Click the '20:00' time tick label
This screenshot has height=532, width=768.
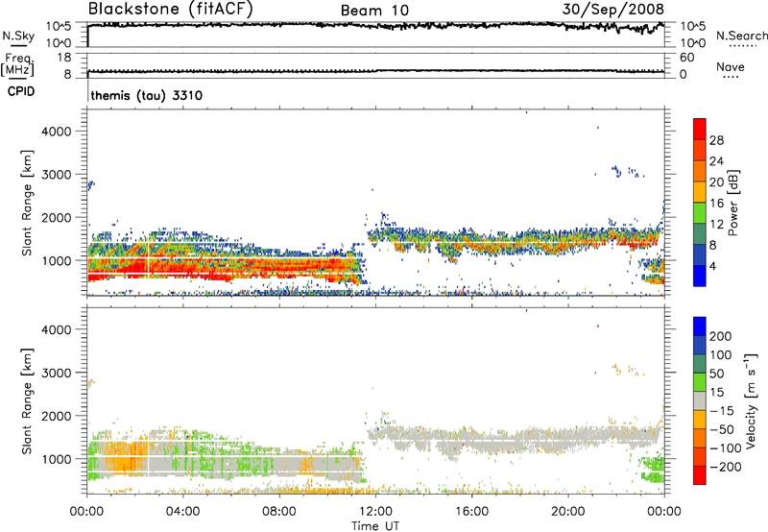click(x=567, y=512)
